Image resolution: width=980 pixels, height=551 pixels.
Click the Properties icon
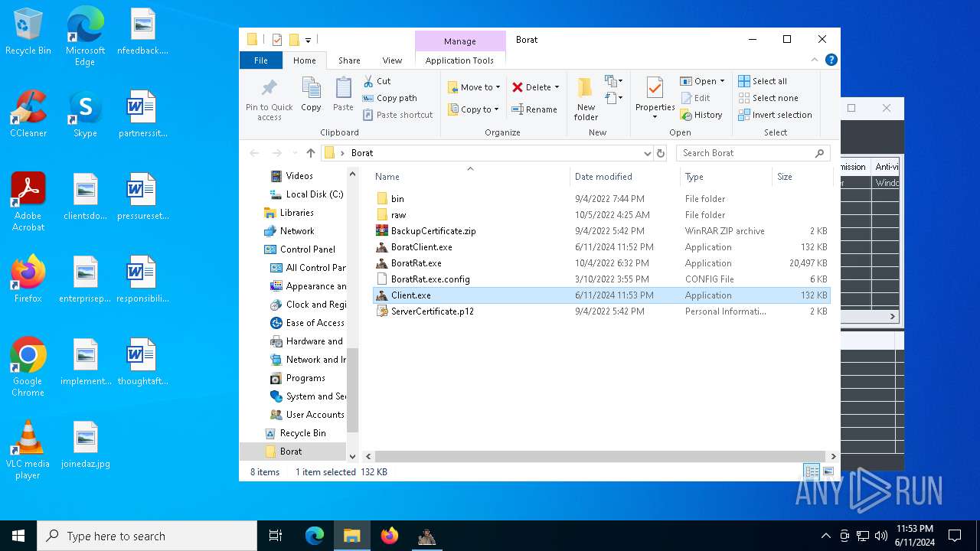(655, 88)
